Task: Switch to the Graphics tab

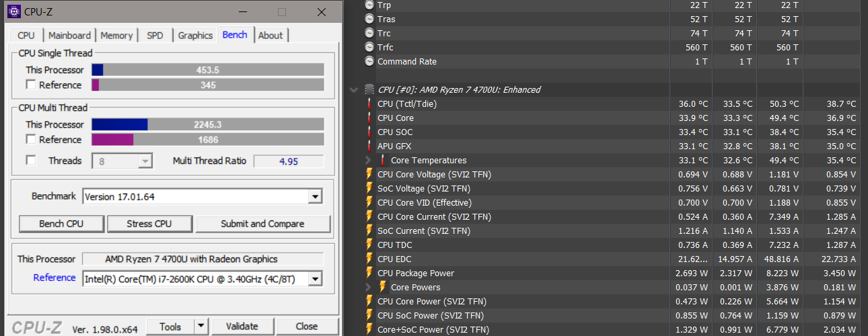Action: (195, 36)
